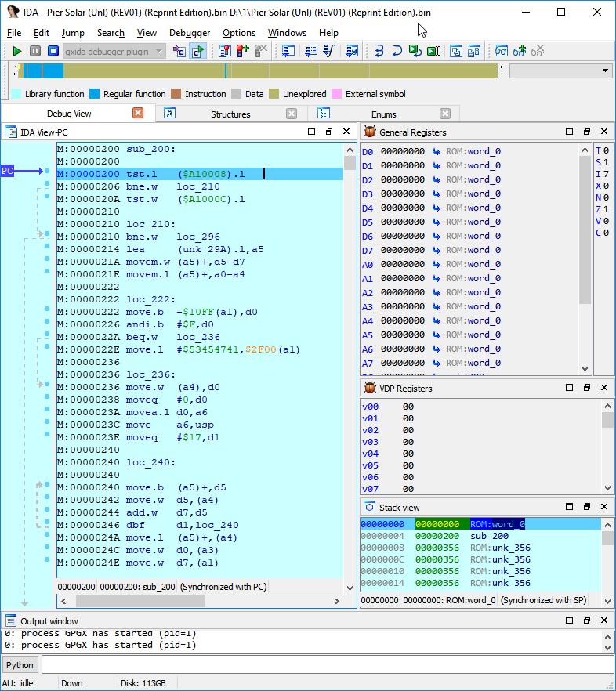Screen dimensions: 616x691
Task: Expand the navigation band dropdown at right
Action: 605,71
